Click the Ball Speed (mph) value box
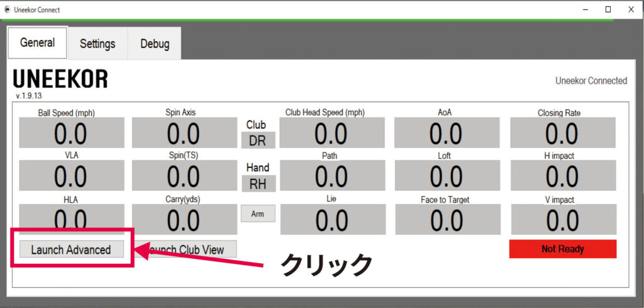The height and width of the screenshot is (308, 644). (x=72, y=132)
